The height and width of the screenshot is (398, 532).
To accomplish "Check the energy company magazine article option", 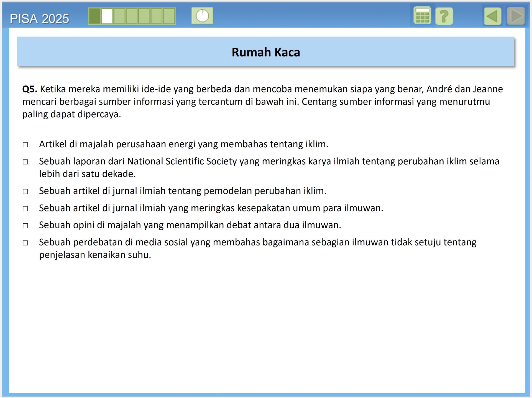I will [25, 145].
